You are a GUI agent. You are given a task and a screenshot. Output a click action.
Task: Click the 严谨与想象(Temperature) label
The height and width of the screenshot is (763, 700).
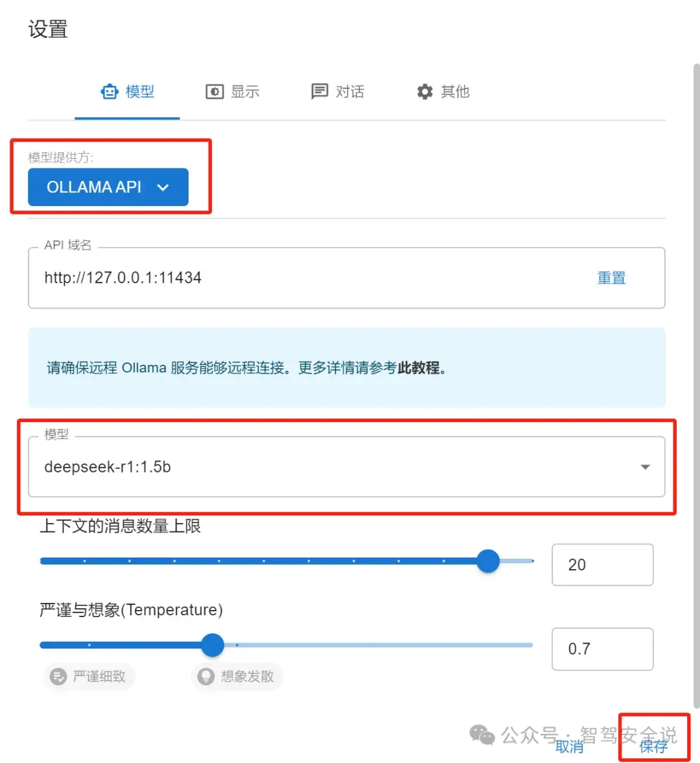tap(131, 610)
